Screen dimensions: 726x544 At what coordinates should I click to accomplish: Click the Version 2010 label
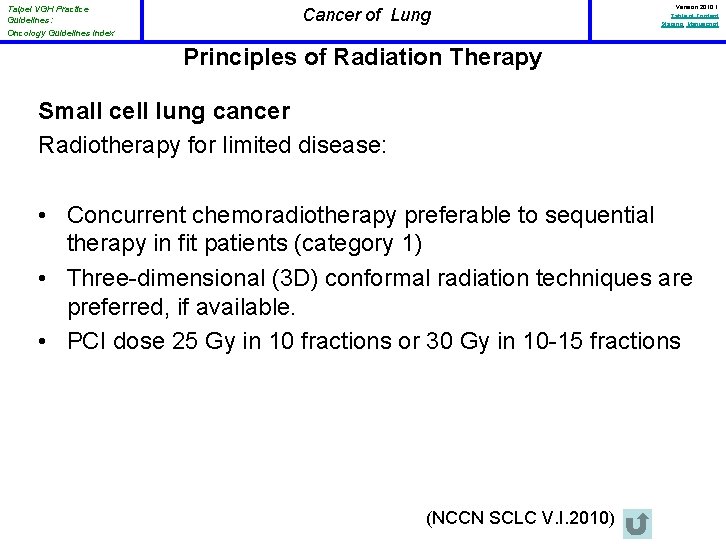click(697, 7)
